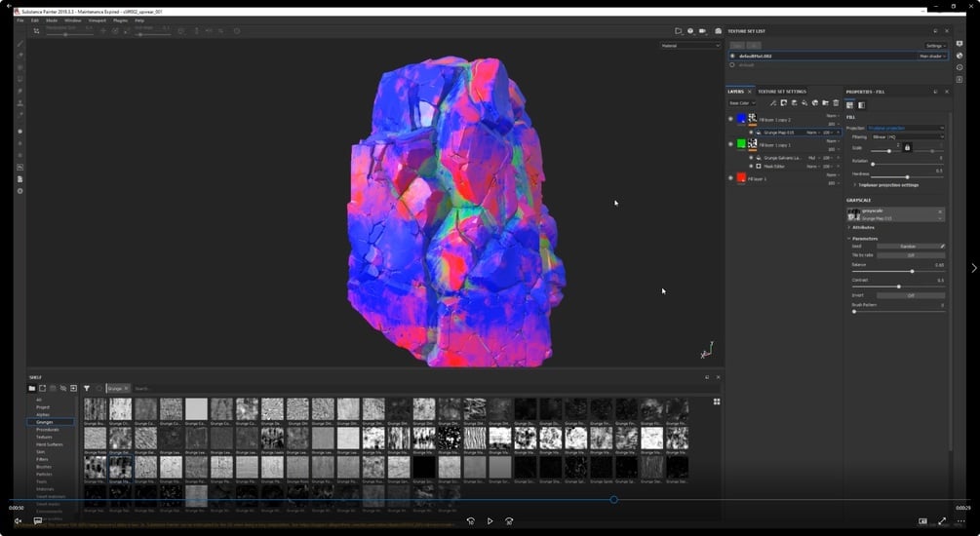Image resolution: width=980 pixels, height=536 pixels.
Task: Click the shelf import resources icon
Action: tap(73, 389)
